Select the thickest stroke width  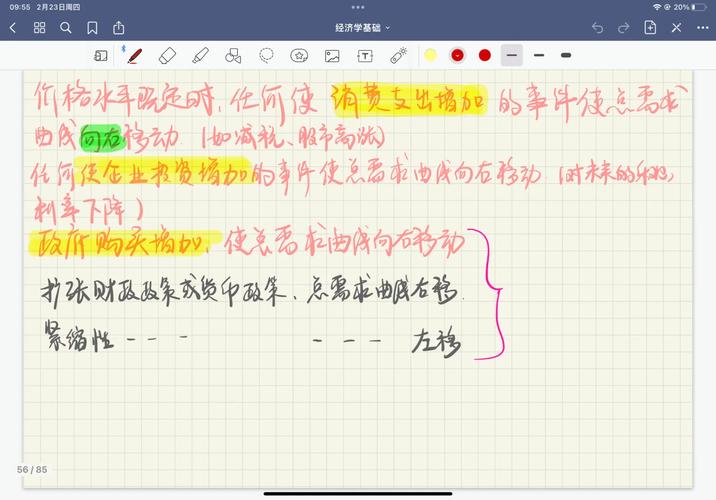click(x=566, y=55)
